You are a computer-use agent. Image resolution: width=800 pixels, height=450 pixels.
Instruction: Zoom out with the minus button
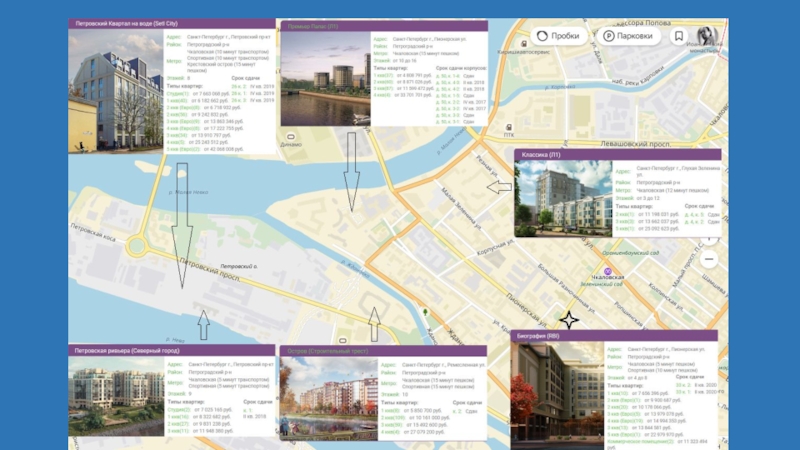tap(709, 259)
